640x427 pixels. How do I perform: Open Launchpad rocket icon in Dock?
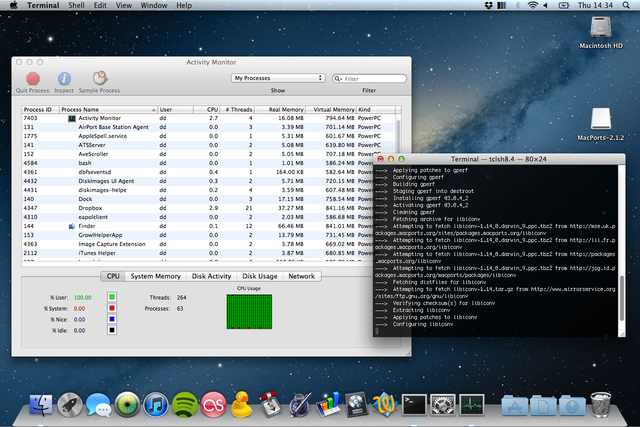tap(69, 405)
